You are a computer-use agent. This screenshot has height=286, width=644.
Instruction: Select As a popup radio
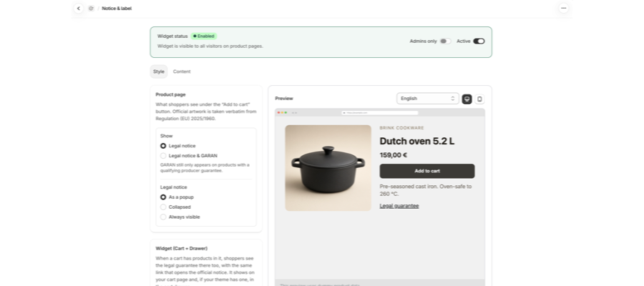coord(163,197)
